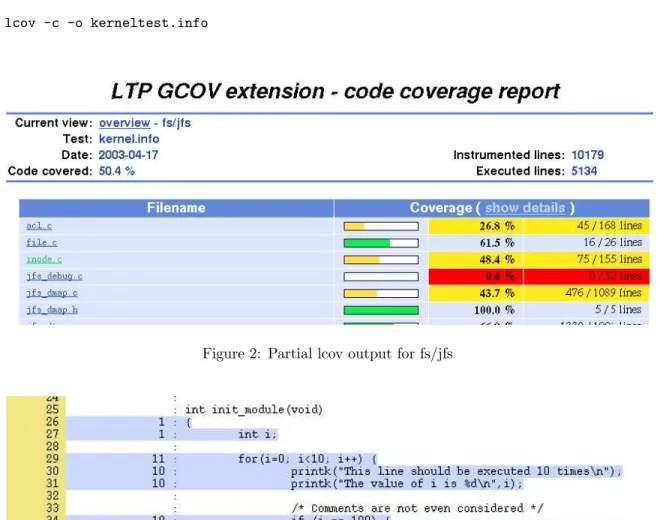Select the 43.7 % coverage cell
This screenshot has width=660, height=520.
476,293
